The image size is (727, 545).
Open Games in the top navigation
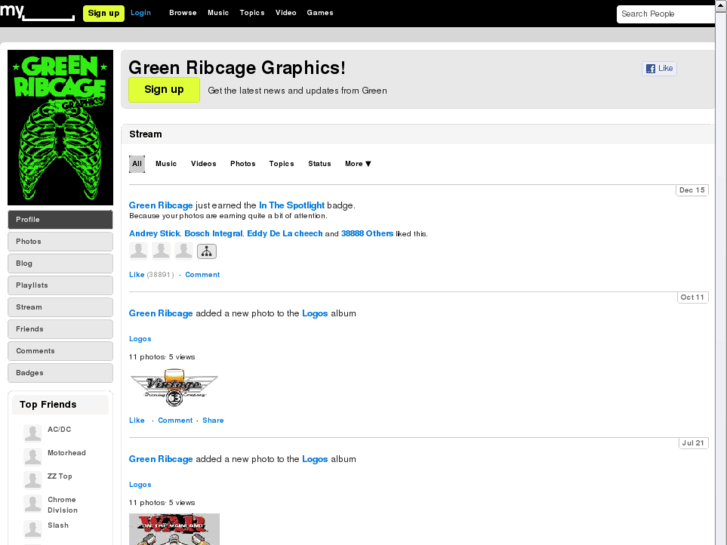[x=320, y=13]
